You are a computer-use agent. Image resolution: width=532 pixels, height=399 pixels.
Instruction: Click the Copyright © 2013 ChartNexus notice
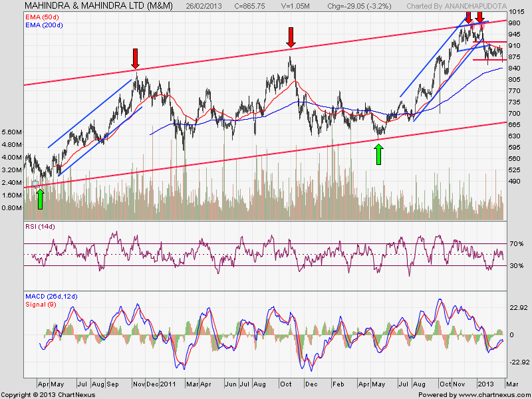click(x=48, y=395)
